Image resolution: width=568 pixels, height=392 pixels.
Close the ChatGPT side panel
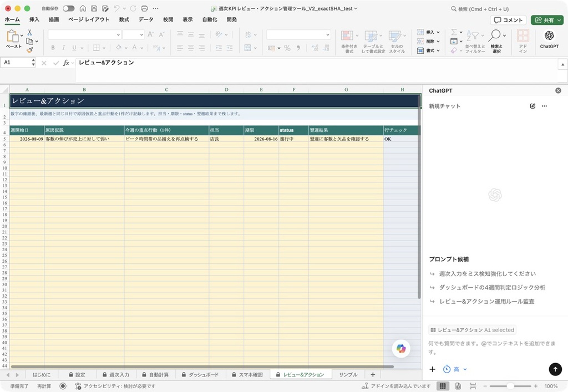click(x=558, y=90)
